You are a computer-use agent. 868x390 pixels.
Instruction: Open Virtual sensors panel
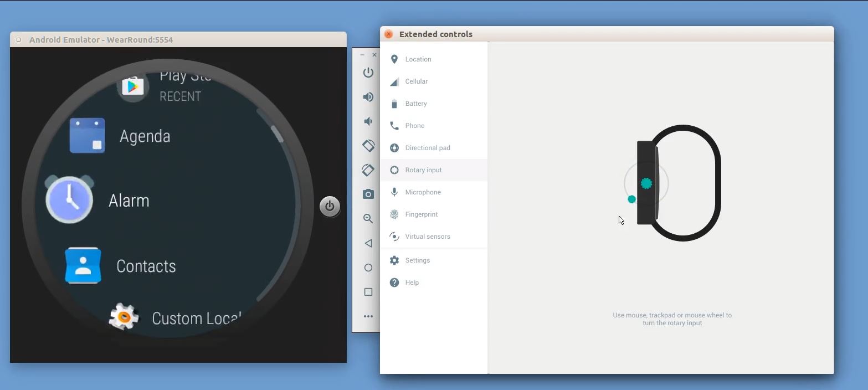point(427,237)
